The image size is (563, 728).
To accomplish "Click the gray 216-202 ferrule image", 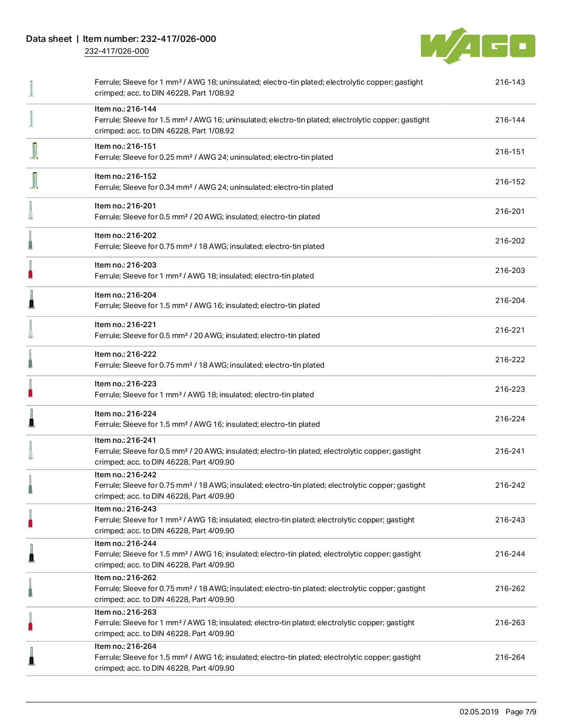I will pos(30,240).
